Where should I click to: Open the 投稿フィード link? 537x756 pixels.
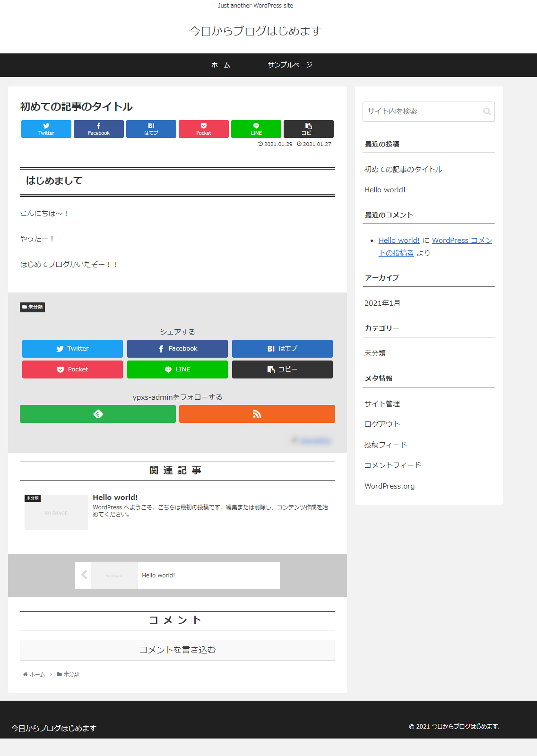386,445
